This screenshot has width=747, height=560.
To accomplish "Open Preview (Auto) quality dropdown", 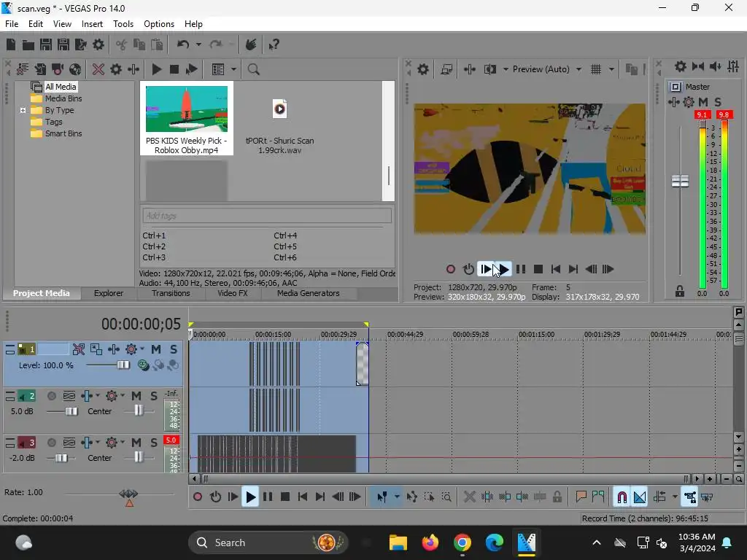I will [578, 69].
